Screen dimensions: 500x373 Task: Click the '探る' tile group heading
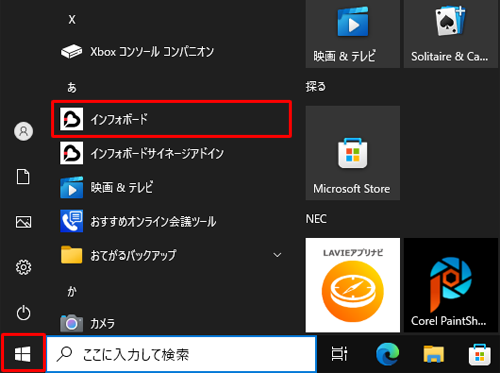click(316, 87)
